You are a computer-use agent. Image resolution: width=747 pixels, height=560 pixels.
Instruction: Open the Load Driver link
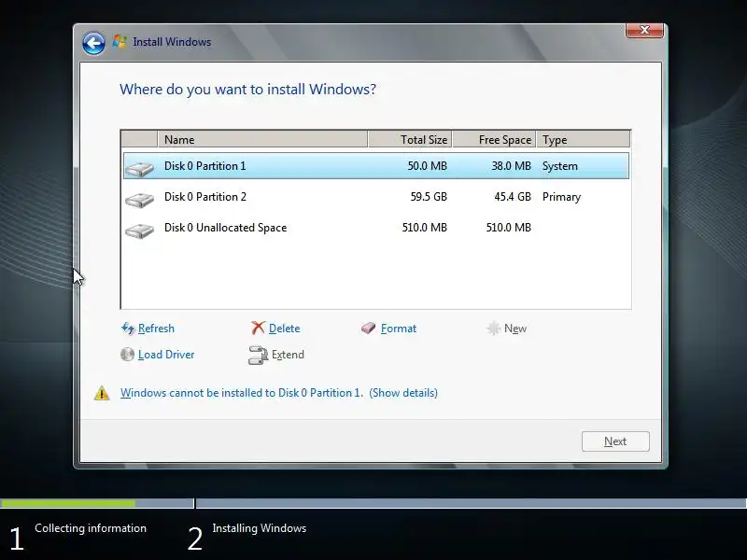[x=166, y=355]
